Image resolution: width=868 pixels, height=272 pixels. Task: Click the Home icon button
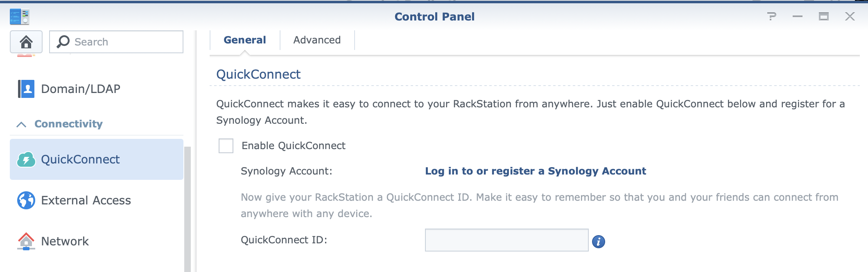26,42
